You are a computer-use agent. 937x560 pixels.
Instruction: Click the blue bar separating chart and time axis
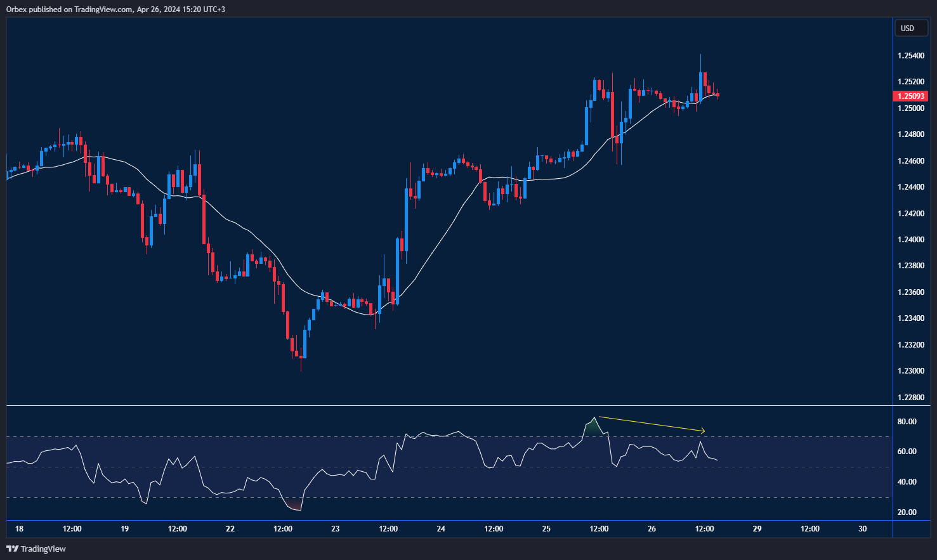[x=444, y=519]
